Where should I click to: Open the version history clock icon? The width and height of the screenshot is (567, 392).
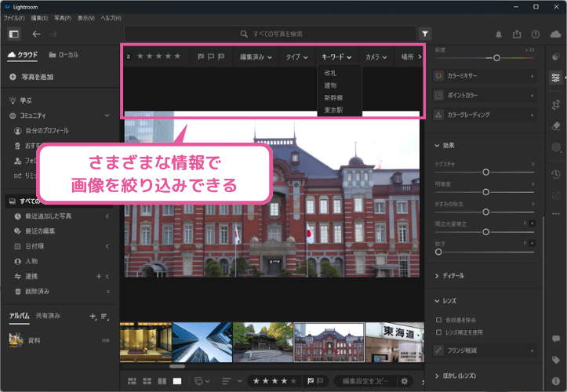(x=556, y=174)
